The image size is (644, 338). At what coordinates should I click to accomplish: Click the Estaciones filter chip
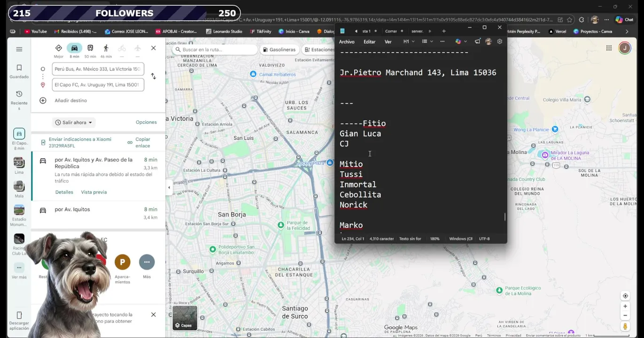(x=319, y=50)
